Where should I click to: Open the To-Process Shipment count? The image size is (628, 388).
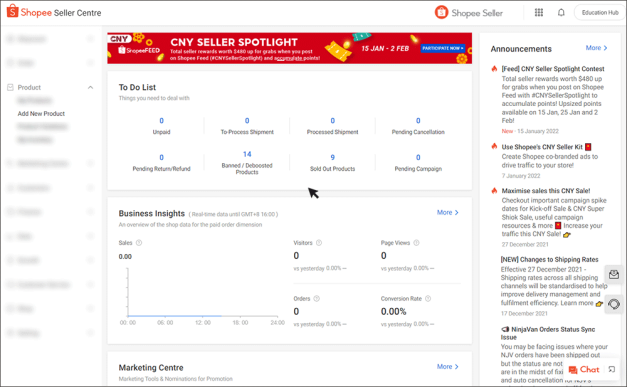(247, 121)
